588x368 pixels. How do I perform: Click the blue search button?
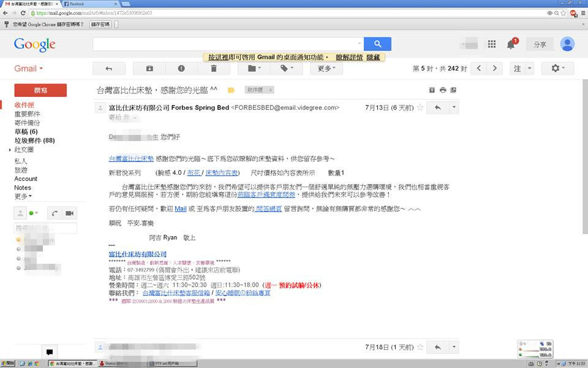click(x=377, y=44)
